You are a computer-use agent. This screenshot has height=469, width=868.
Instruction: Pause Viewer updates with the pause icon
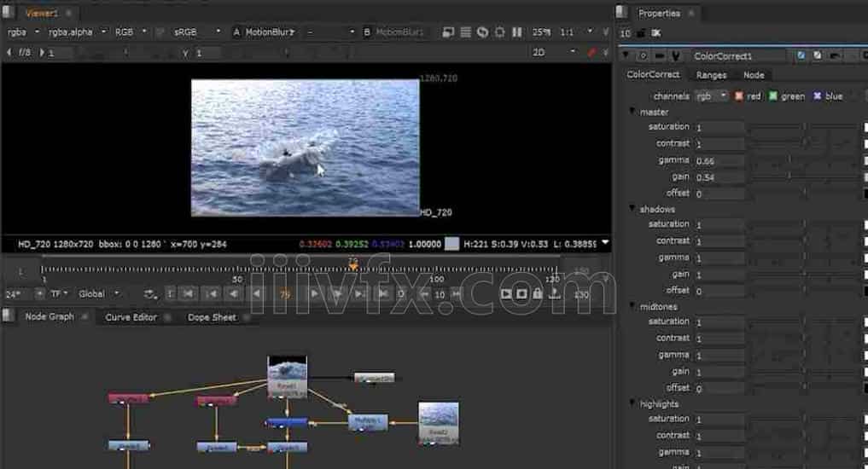[x=517, y=32]
